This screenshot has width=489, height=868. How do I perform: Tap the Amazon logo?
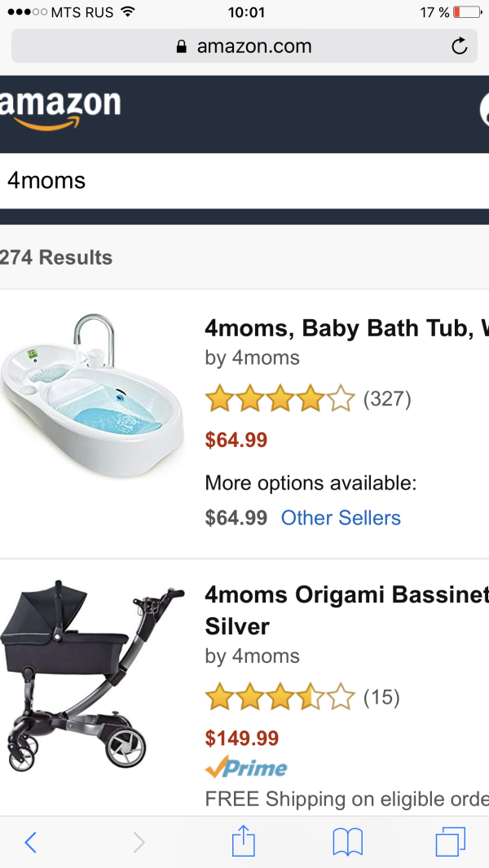tap(61, 110)
